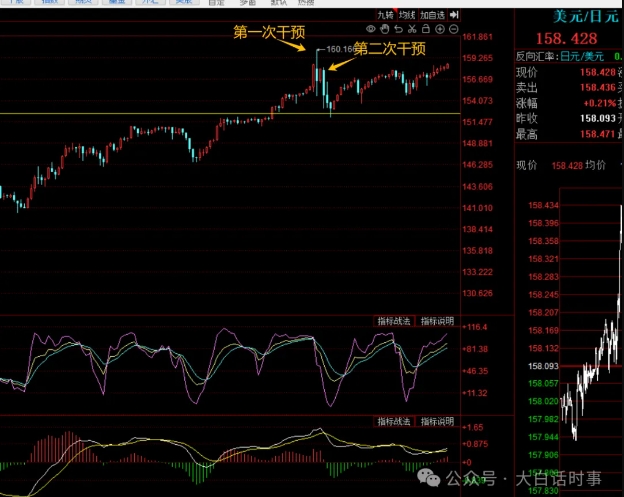Image resolution: width=624 pixels, height=497 pixels.
Task: Click the +81.38 indicator scale value
Action: tap(474, 349)
